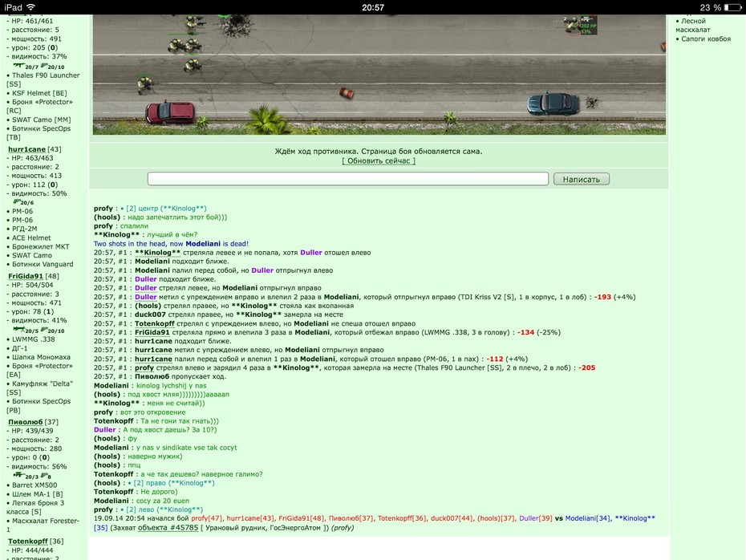746x560 pixels.
Task: Click Бронежилет МКТ item
Action: click(40, 246)
